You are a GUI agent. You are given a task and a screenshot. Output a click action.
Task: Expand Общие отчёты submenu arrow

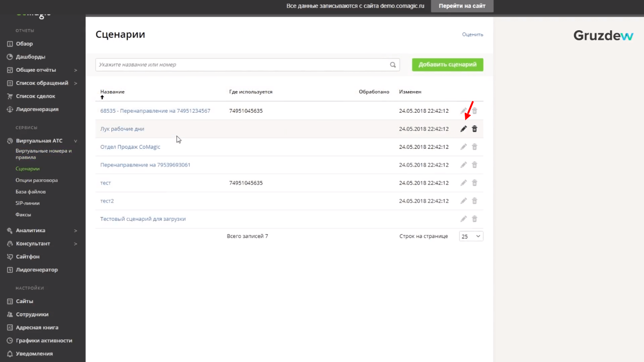point(75,70)
